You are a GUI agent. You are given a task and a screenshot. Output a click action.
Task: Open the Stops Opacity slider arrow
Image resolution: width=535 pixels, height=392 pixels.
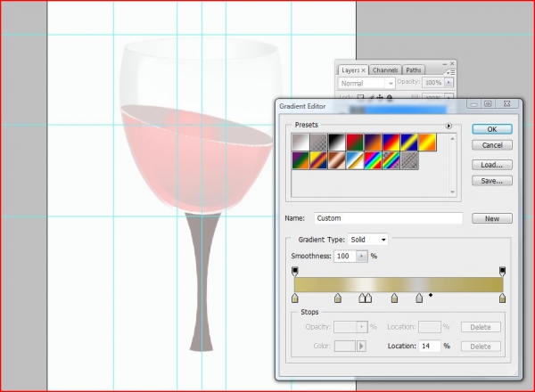point(362,327)
